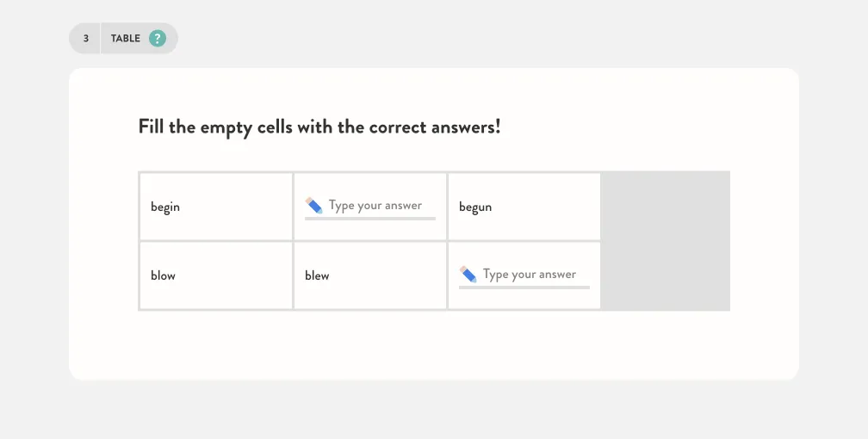Click the underline beneath the blow-row answer field
Screen dimensions: 868x439
pyautogui.click(x=524, y=288)
